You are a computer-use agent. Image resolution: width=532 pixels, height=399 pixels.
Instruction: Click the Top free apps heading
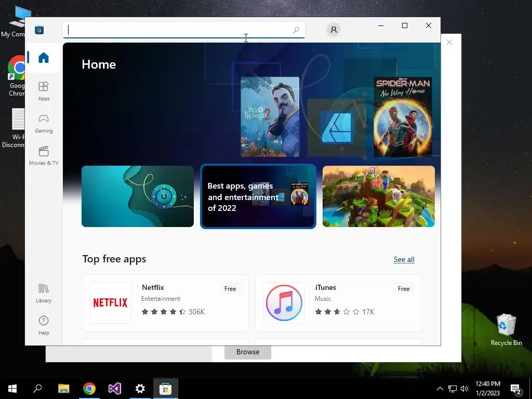pos(114,259)
